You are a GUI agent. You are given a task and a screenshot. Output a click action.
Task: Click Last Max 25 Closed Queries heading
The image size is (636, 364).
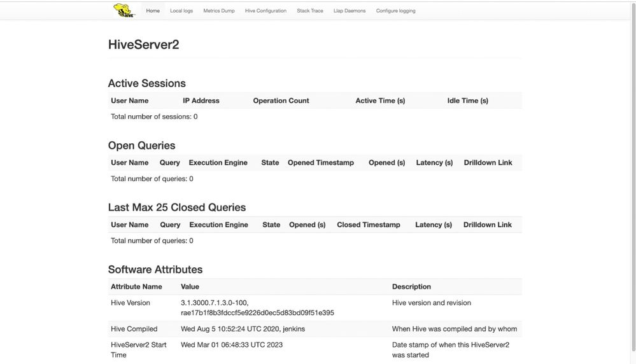177,207
